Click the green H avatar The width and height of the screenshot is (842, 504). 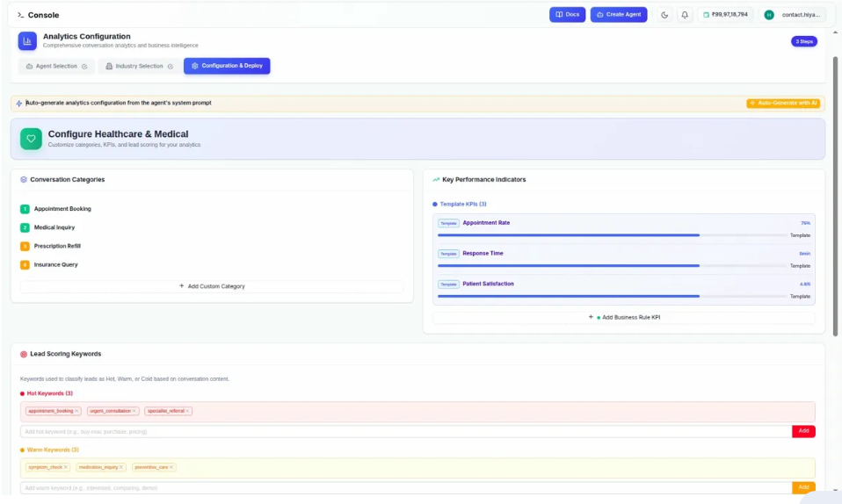[769, 15]
